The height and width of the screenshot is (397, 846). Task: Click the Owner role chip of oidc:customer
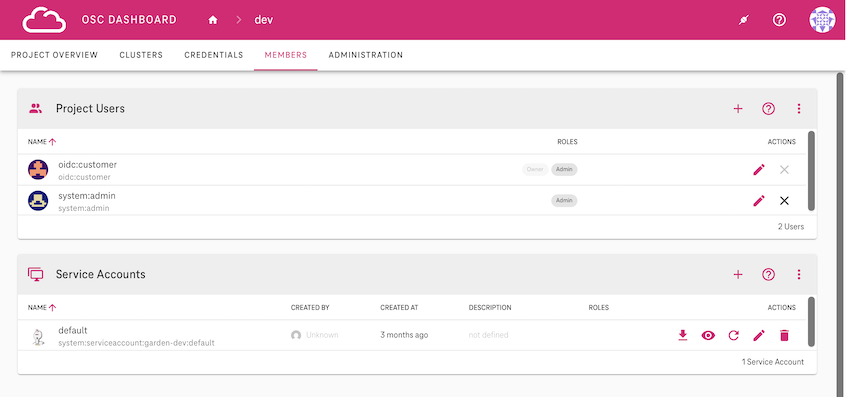[x=535, y=169]
